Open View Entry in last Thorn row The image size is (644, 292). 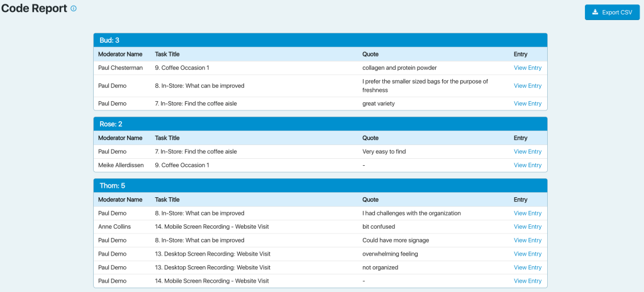528,281
